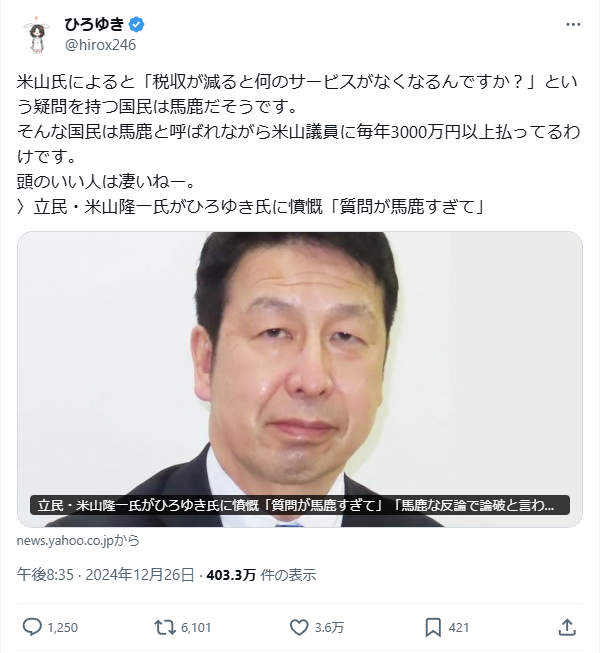Click the repost icon showing 6,101
The height and width of the screenshot is (653, 600).
[x=165, y=627]
